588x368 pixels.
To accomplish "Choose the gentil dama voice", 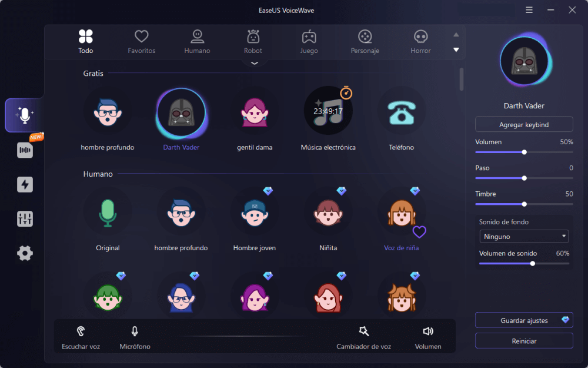I will 255,111.
